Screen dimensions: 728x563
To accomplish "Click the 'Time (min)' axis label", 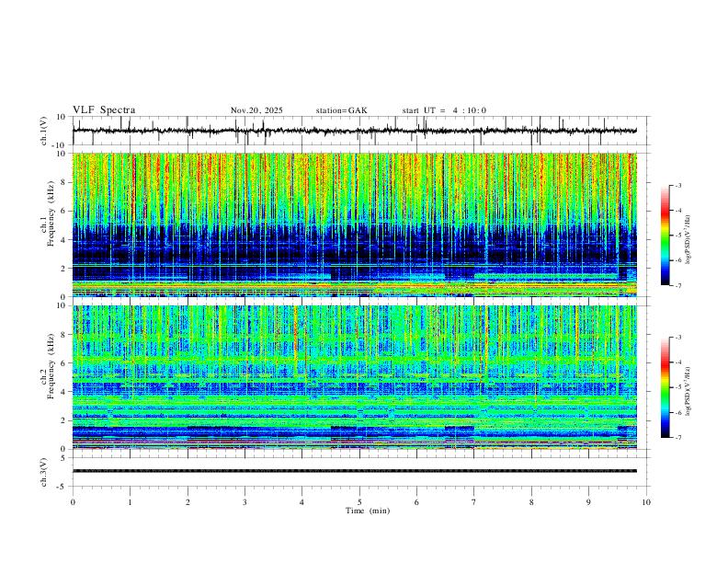I will pos(368,511).
